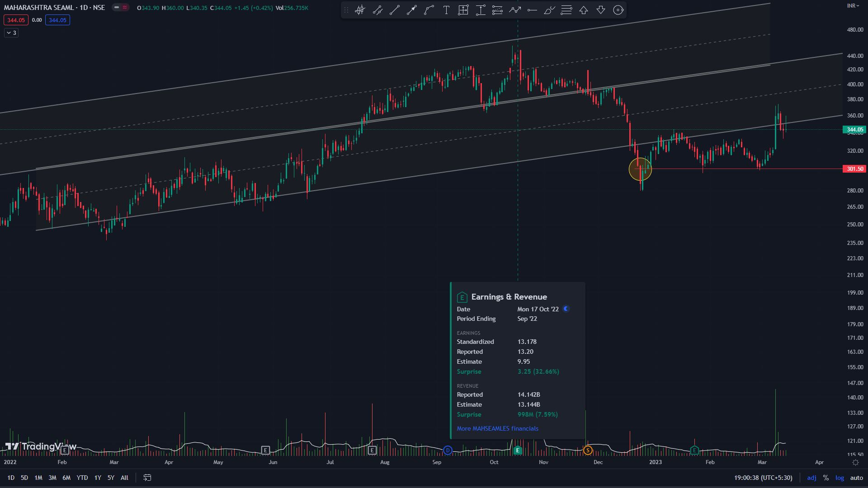
Task: Click the green 344.05 current price label
Action: (854, 130)
